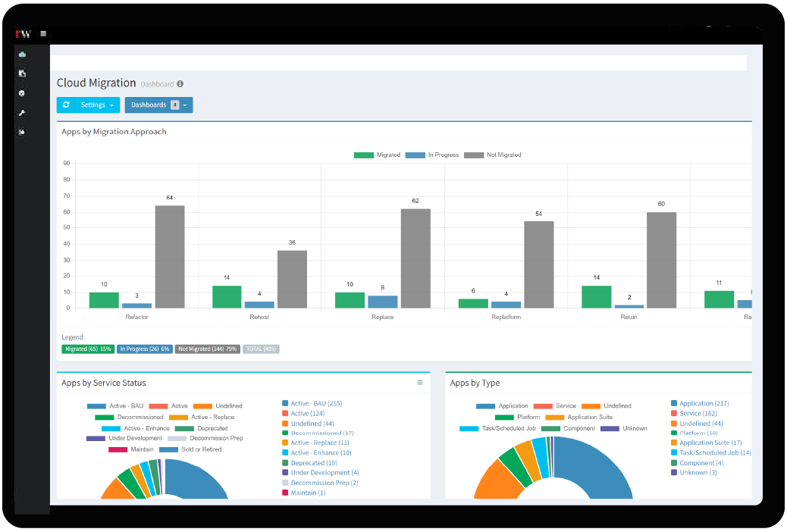This screenshot has width=787, height=532.
Task: Open the Deprecated (10) link
Action: tap(314, 463)
